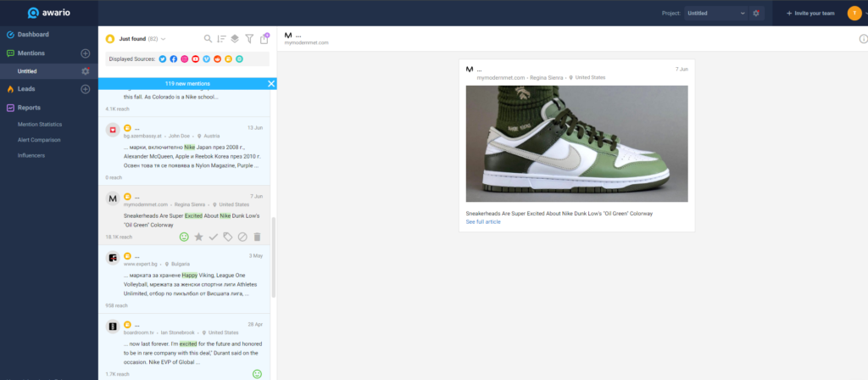Image resolution: width=868 pixels, height=380 pixels.
Task: Click the boardroom.tv mention avatar
Action: click(x=113, y=327)
